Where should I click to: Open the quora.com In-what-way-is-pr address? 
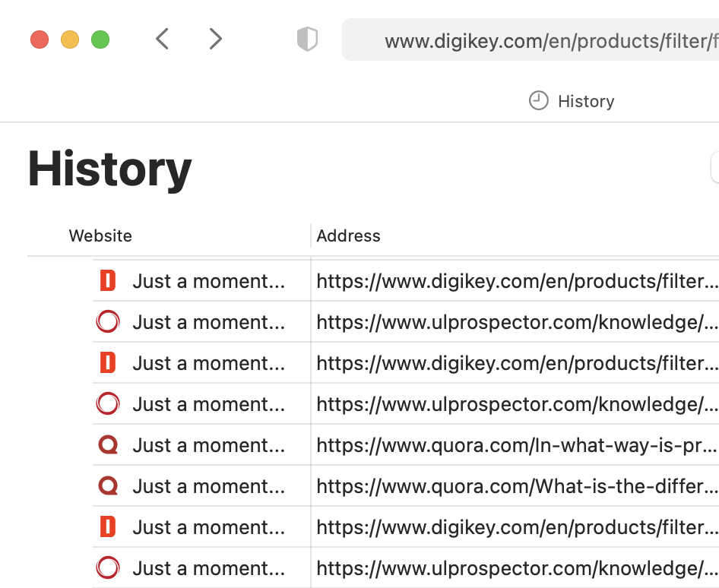pyautogui.click(x=517, y=445)
